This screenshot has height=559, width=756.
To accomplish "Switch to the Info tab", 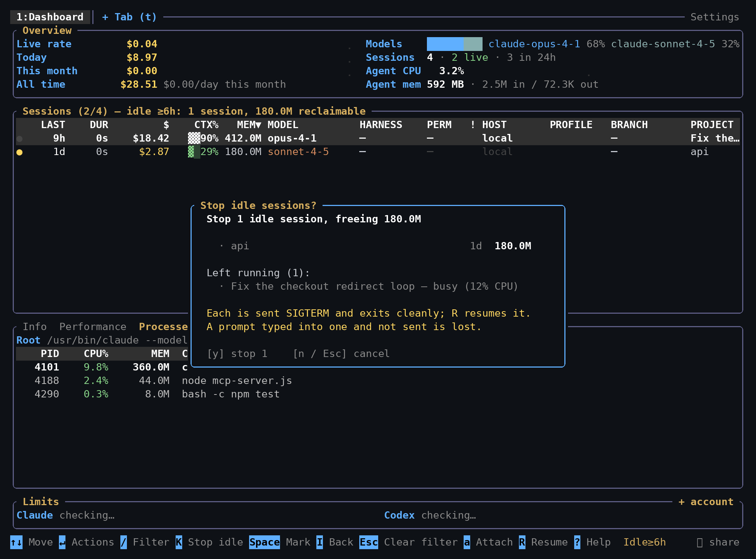I will pos(35,326).
